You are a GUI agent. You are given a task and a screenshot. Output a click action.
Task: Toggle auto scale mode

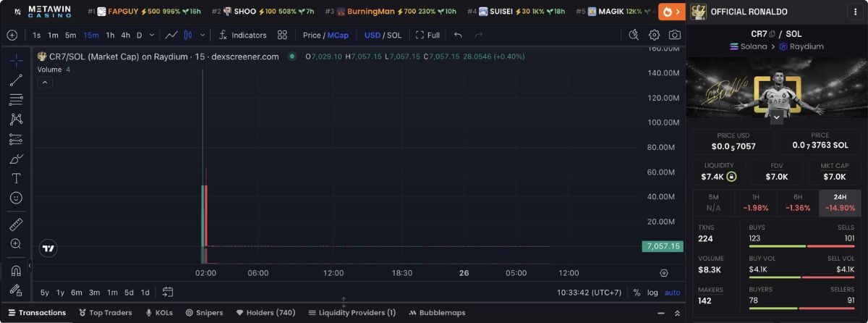(x=673, y=293)
